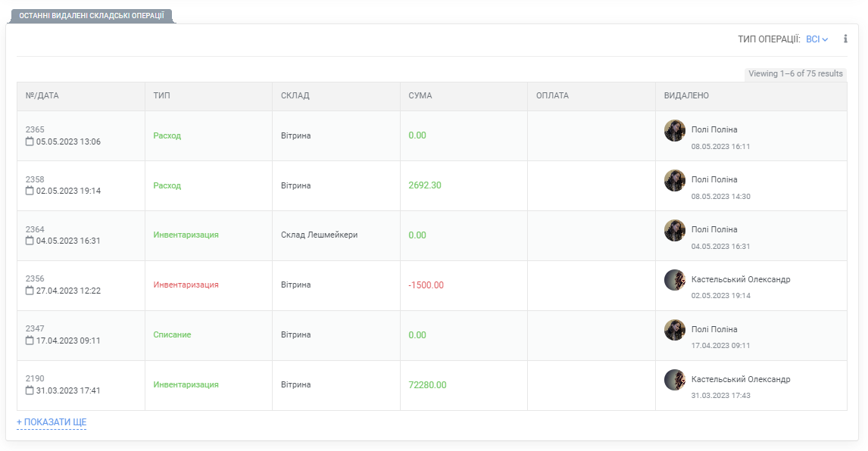Screen dimensions: 868x451
Task: Select the ОСТАННІ ВИДАЛЕНІ СКЛАДСЬКІ ОПЕРАЦІЇ tab
Action: (x=92, y=15)
